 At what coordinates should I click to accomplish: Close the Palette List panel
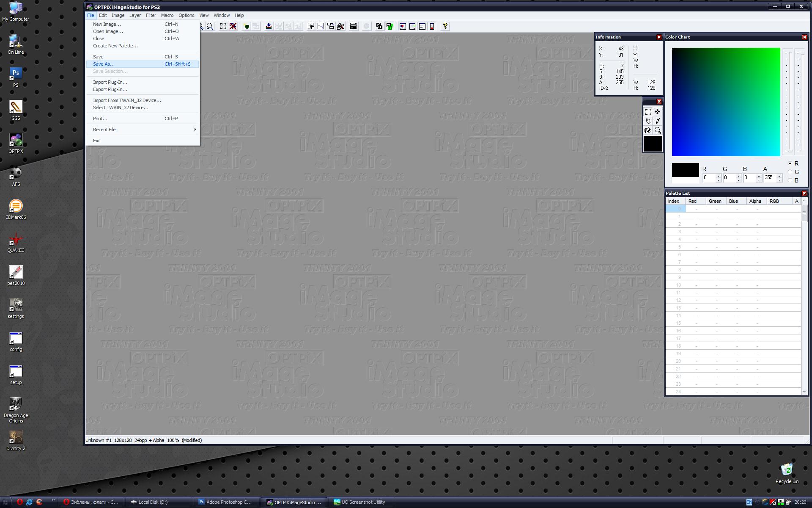(x=804, y=193)
